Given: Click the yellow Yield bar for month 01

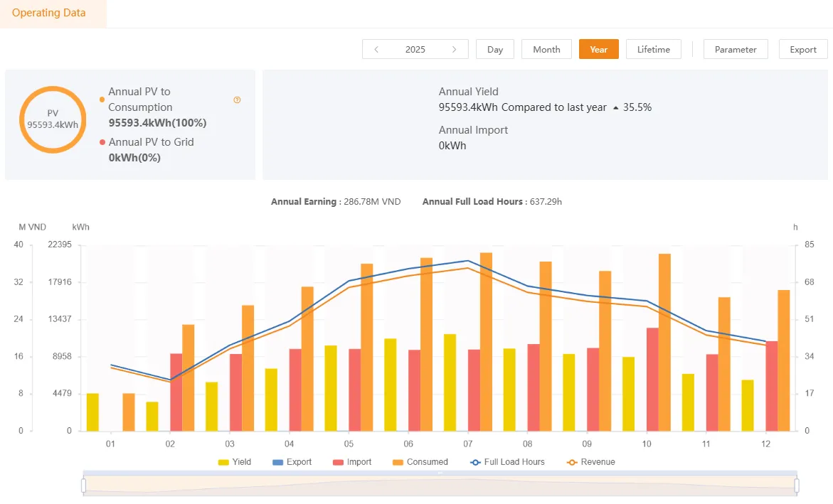Looking at the screenshot, I should pos(92,412).
